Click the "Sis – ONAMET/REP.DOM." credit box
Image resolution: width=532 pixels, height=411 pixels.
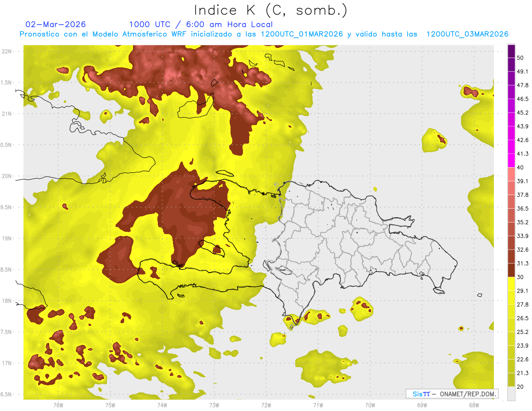452,394
